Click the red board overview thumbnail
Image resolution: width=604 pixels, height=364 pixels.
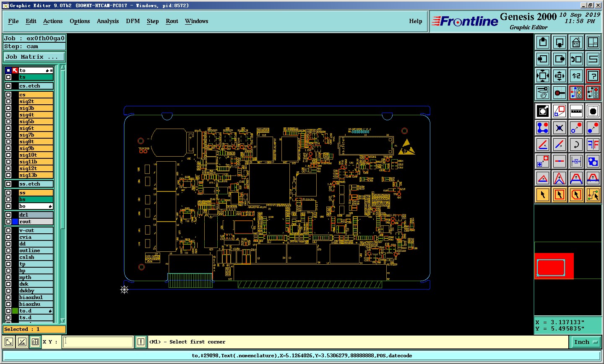coord(554,266)
